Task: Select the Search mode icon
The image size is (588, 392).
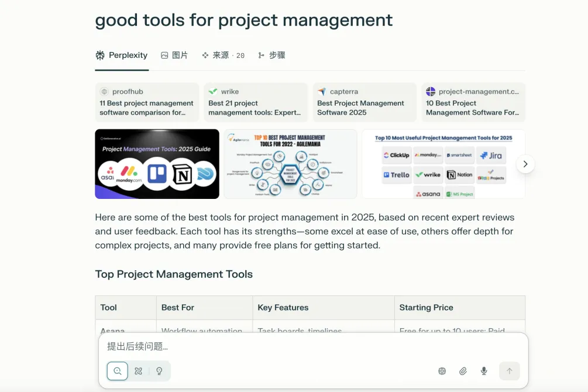Action: pos(118,371)
